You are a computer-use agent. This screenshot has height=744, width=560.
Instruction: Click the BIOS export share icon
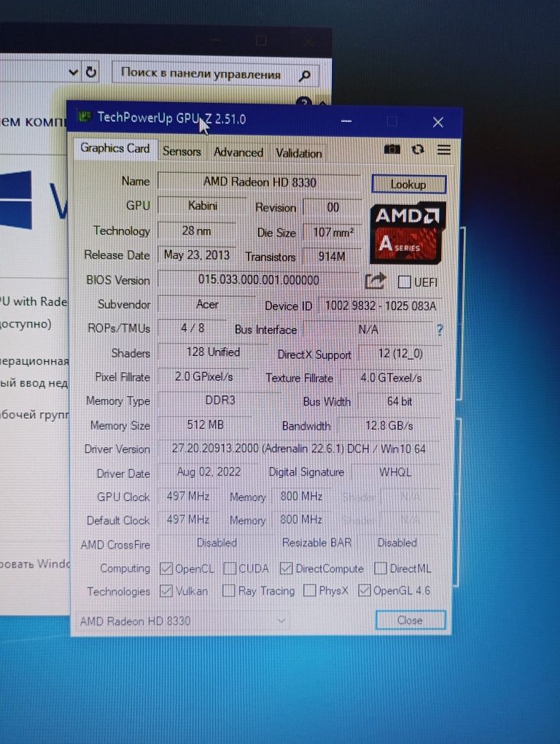[375, 281]
